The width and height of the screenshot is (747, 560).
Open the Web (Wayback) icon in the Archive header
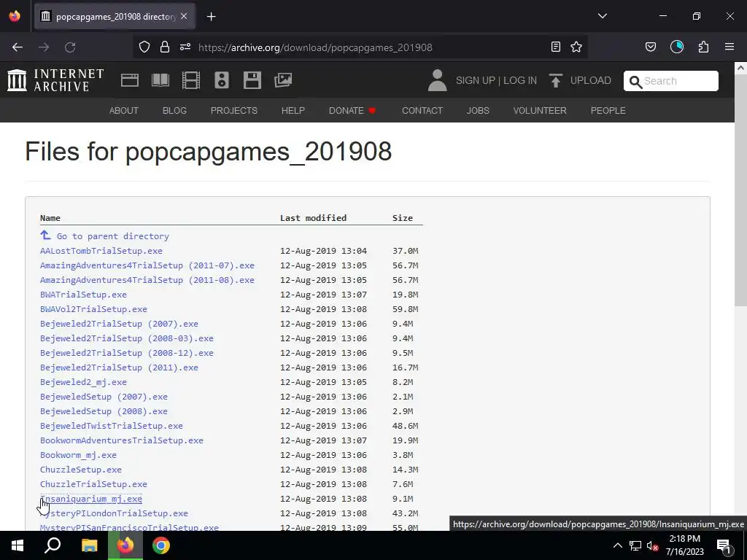[130, 80]
